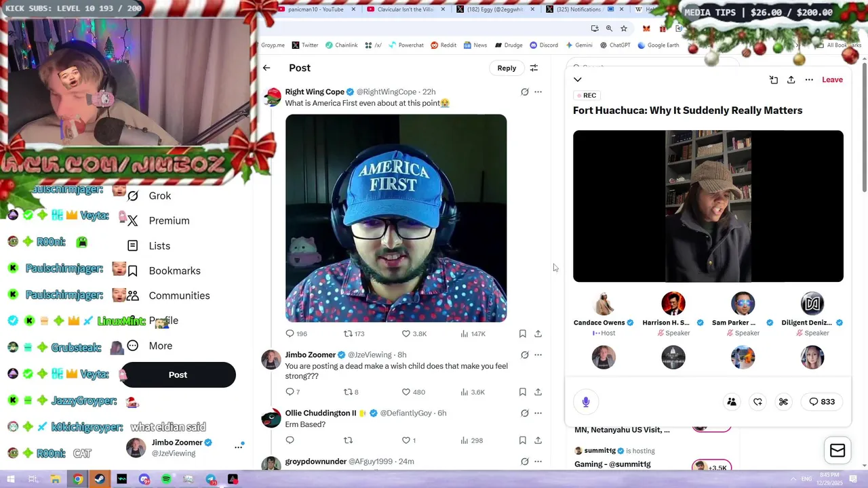Expand account menu next to Jimbo Zoomer profile
Screen dimensions: 868x488
pyautogui.click(x=239, y=447)
